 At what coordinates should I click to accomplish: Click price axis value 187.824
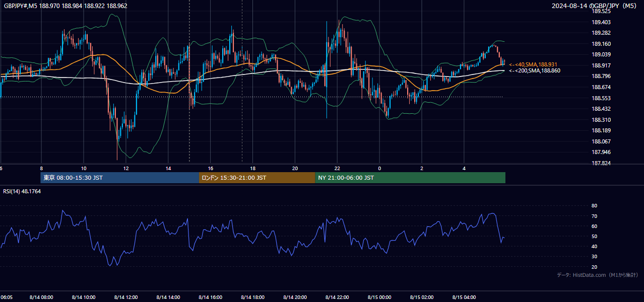pos(601,163)
